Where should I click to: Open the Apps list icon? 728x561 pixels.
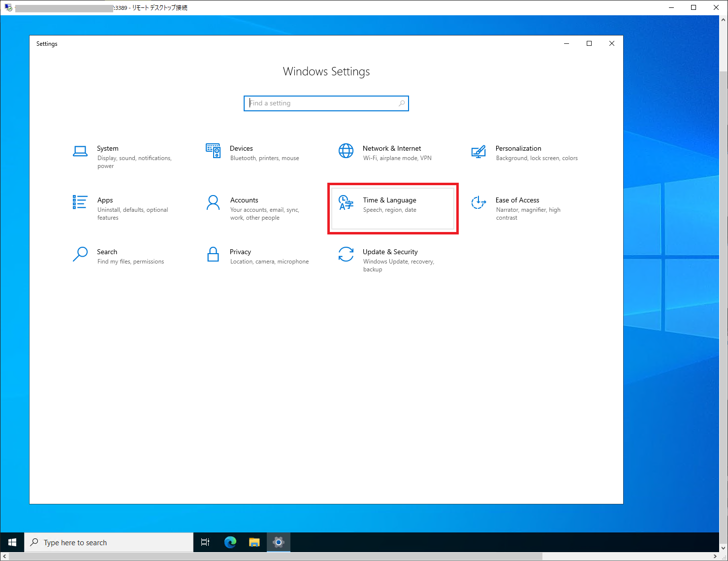[80, 202]
